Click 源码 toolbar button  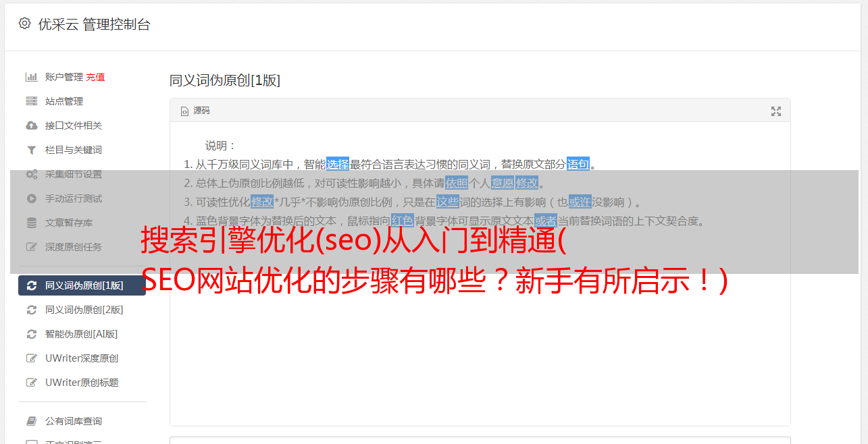coord(195,111)
